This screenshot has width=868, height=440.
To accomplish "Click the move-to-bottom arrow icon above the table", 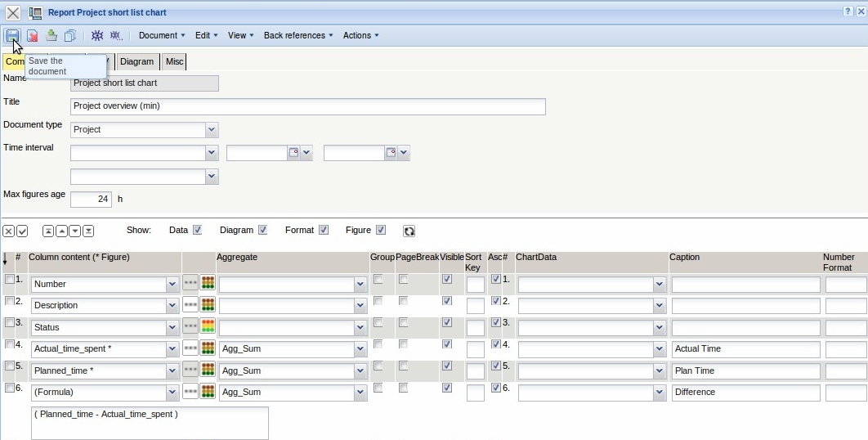I will (88, 231).
